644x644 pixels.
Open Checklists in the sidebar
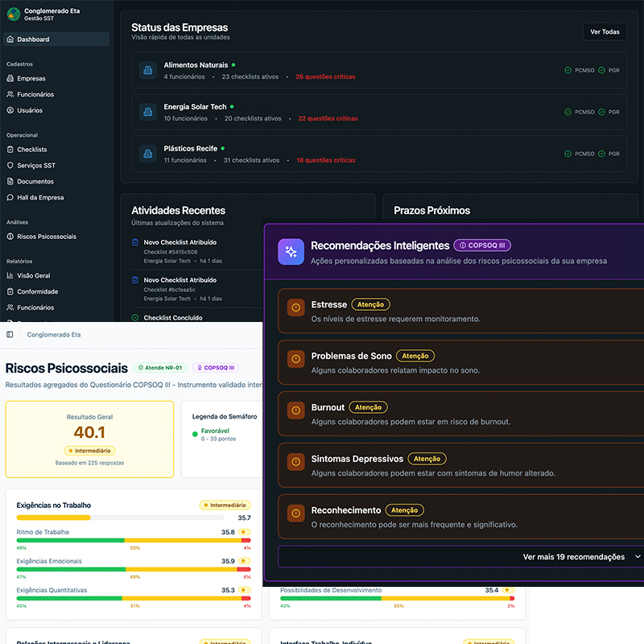click(32, 150)
